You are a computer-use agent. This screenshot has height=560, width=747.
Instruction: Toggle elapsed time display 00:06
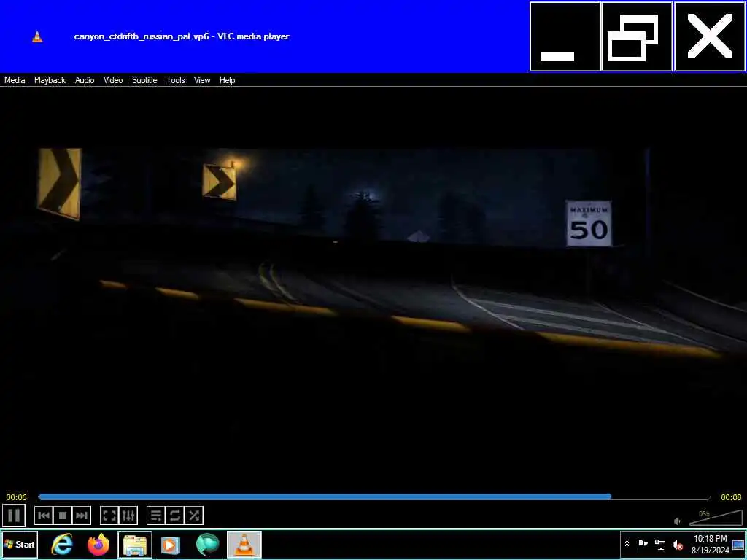tap(17, 497)
